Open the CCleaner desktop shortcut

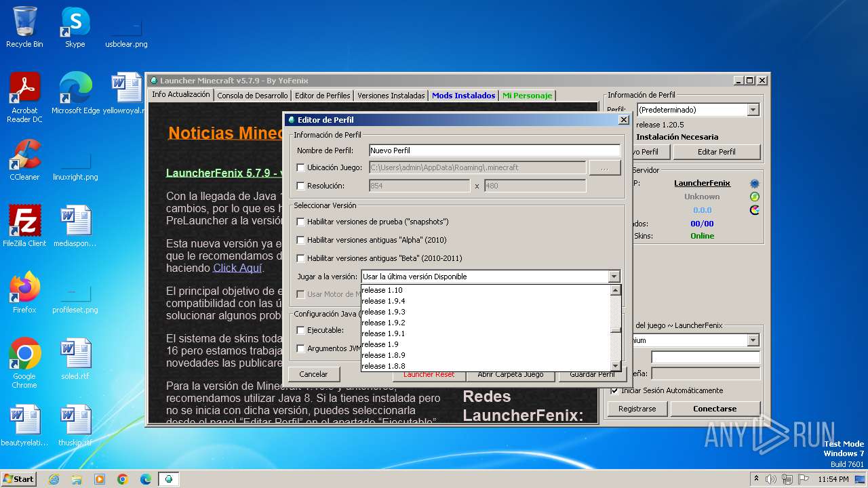click(24, 160)
